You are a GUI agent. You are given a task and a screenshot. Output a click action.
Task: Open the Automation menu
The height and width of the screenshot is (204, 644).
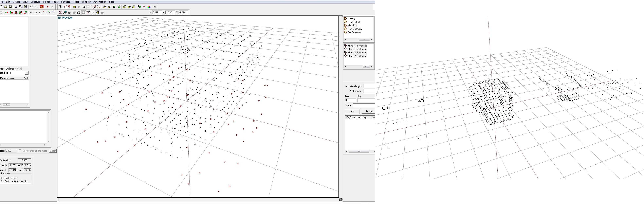coord(100,2)
